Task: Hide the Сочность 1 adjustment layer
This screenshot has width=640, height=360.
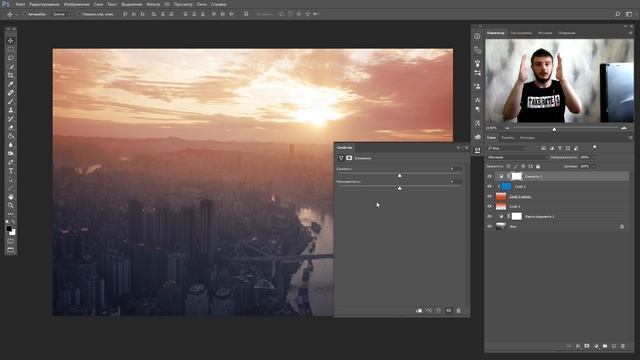Action: [x=489, y=176]
